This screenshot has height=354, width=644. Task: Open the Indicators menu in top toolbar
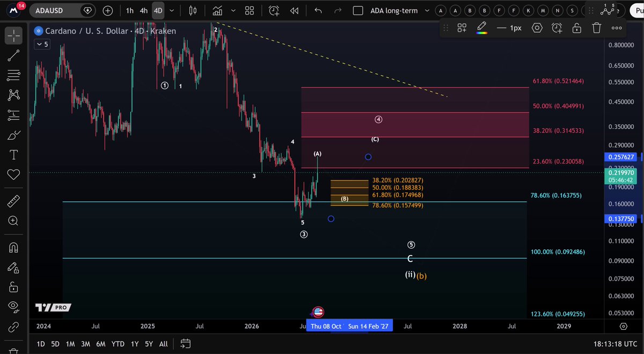pyautogui.click(x=217, y=11)
